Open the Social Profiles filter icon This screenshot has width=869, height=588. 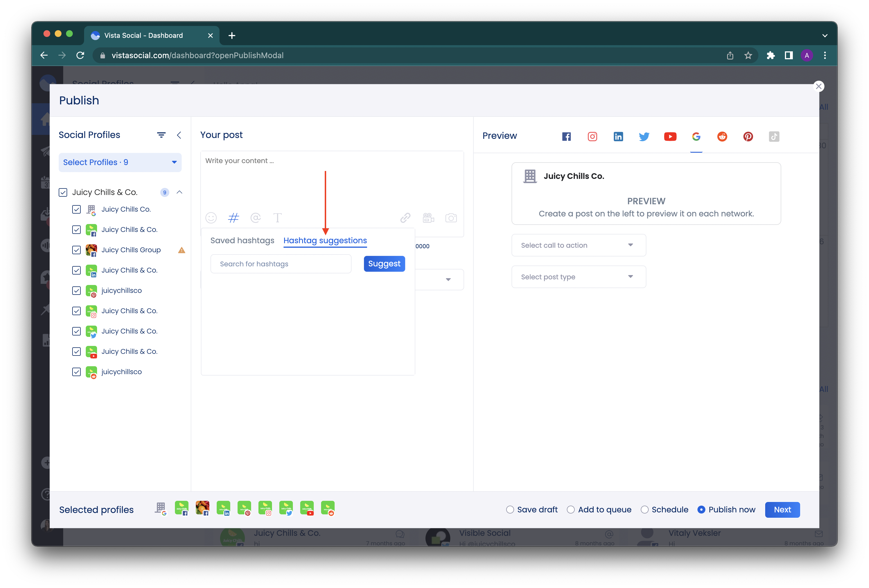point(161,135)
